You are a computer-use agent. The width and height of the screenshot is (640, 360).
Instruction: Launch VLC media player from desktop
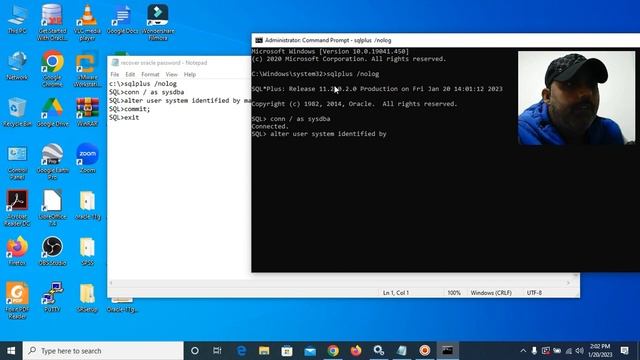click(87, 22)
